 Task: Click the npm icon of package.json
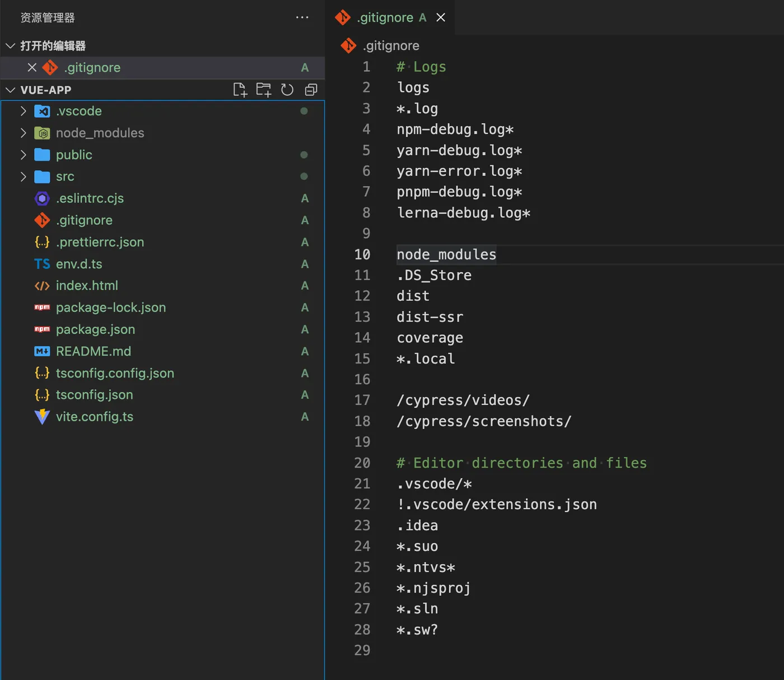click(x=42, y=329)
